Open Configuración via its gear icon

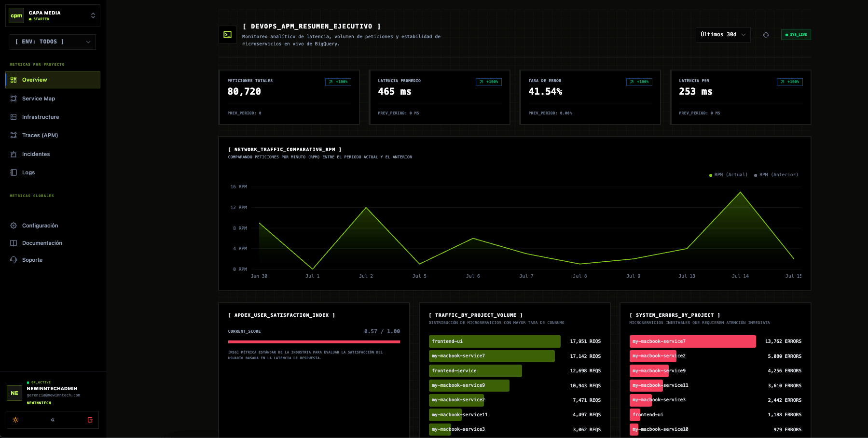click(14, 226)
